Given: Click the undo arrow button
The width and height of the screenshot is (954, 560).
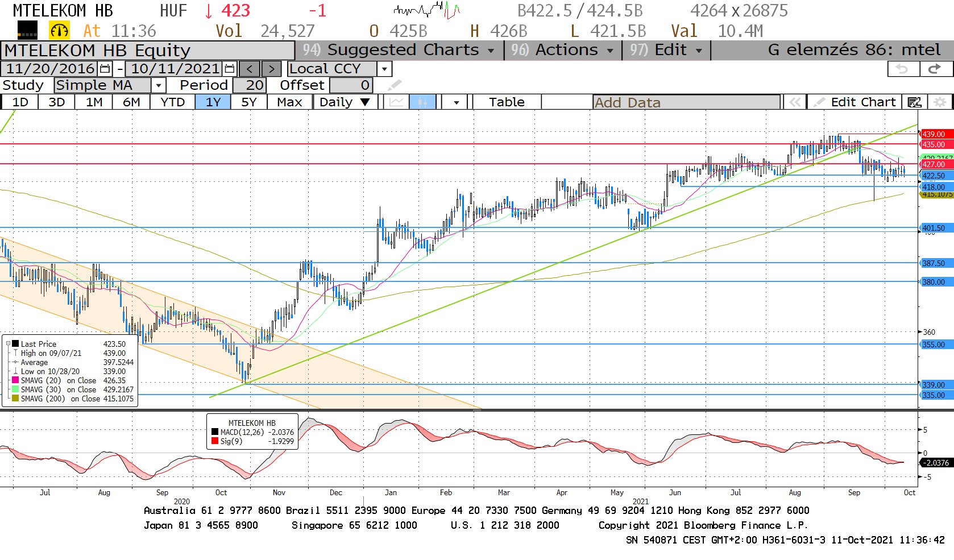Looking at the screenshot, I should click(902, 69).
